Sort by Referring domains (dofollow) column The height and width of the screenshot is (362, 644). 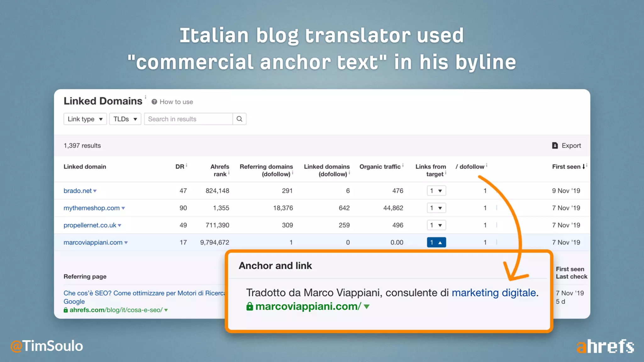(x=266, y=170)
